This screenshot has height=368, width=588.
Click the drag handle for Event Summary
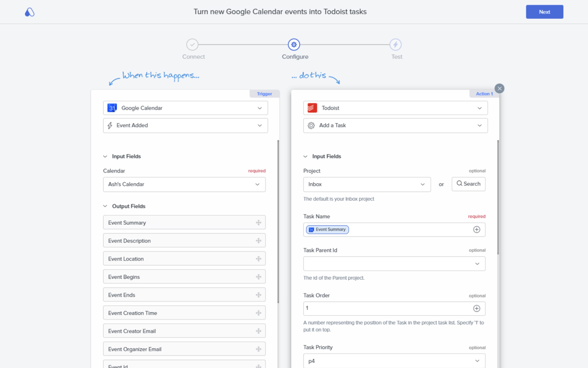pos(259,222)
